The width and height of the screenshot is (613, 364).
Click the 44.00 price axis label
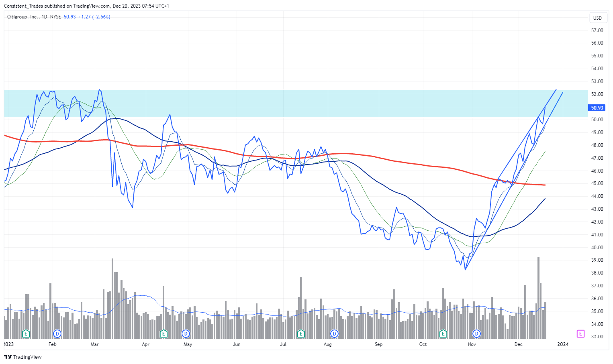click(x=597, y=196)
